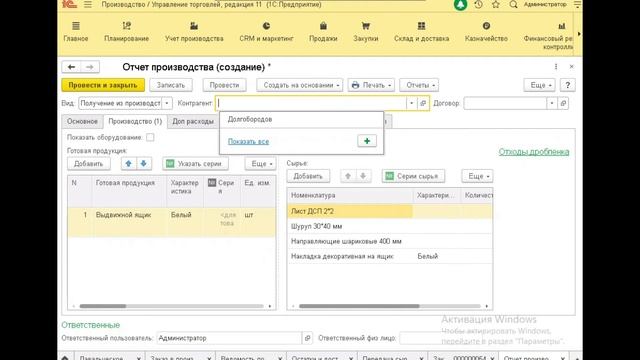Click Провести и закрыть button
This screenshot has height=360, width=640.
[x=103, y=85]
